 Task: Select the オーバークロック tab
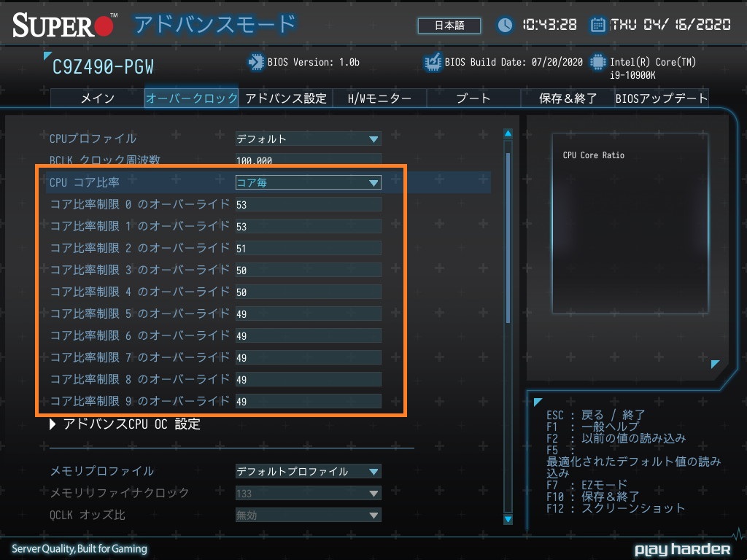pyautogui.click(x=192, y=98)
